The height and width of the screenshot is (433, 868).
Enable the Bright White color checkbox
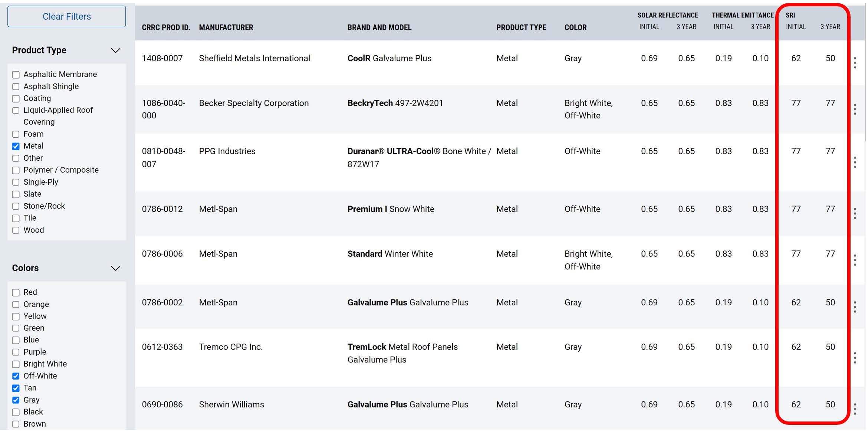tap(16, 364)
